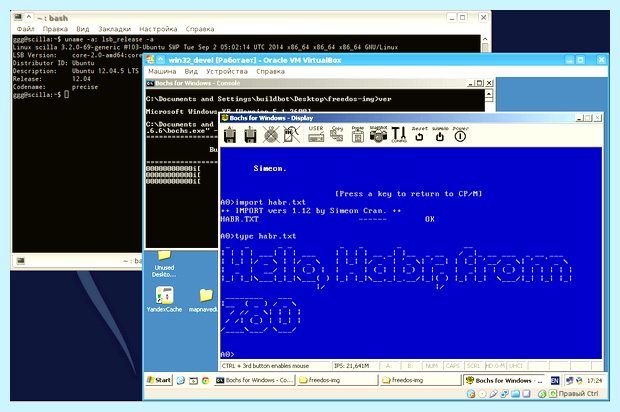The width and height of the screenshot is (620, 412).
Task: Click the Bochs icon in Display window titlebar
Action: click(225, 118)
